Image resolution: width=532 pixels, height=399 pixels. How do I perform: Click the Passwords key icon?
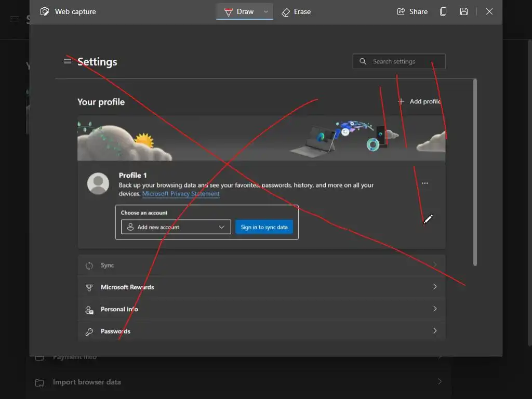tap(89, 332)
